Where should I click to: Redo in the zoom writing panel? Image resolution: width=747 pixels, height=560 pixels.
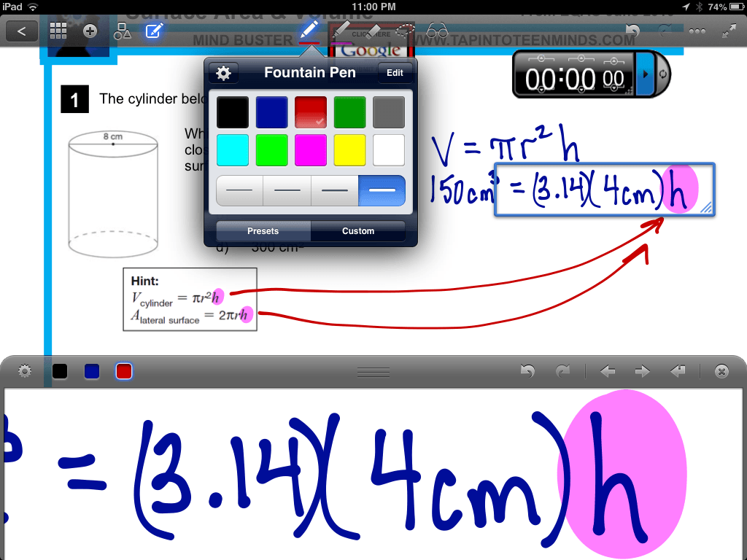pyautogui.click(x=562, y=371)
